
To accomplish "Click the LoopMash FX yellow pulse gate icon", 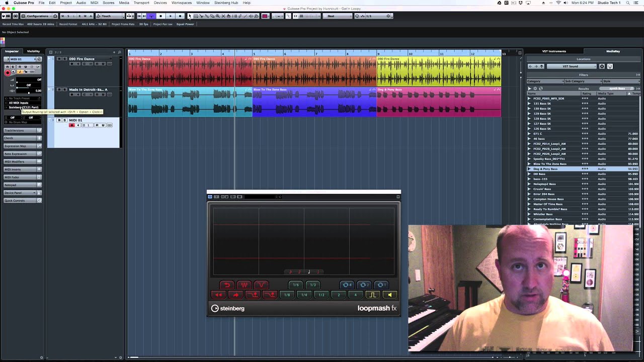I will pos(372,295).
